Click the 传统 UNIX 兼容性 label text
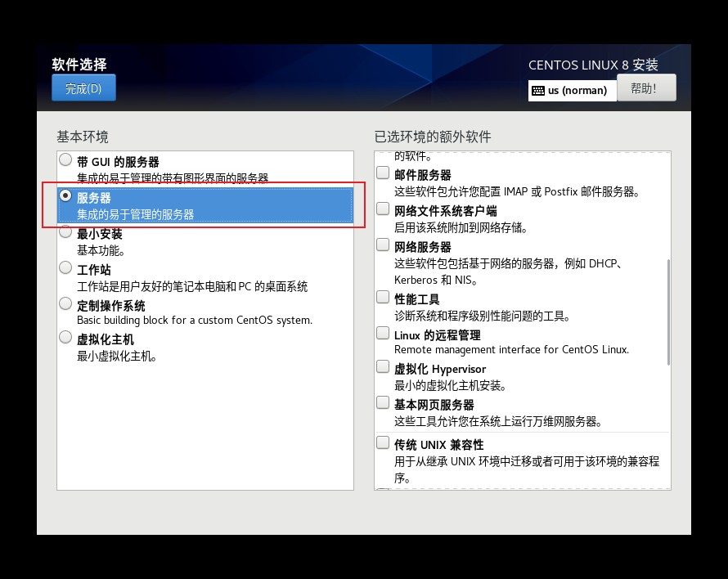Image resolution: width=728 pixels, height=579 pixels. point(438,445)
